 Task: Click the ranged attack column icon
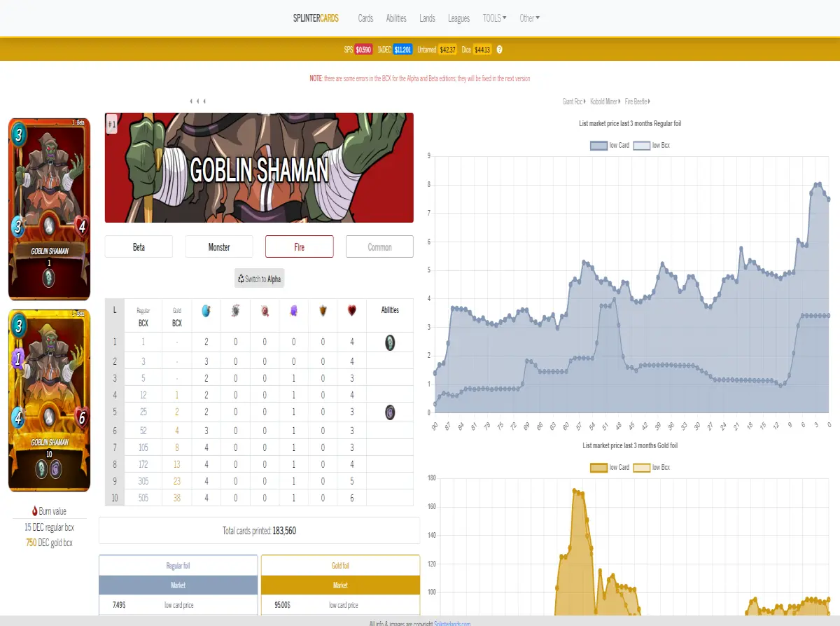click(x=265, y=311)
